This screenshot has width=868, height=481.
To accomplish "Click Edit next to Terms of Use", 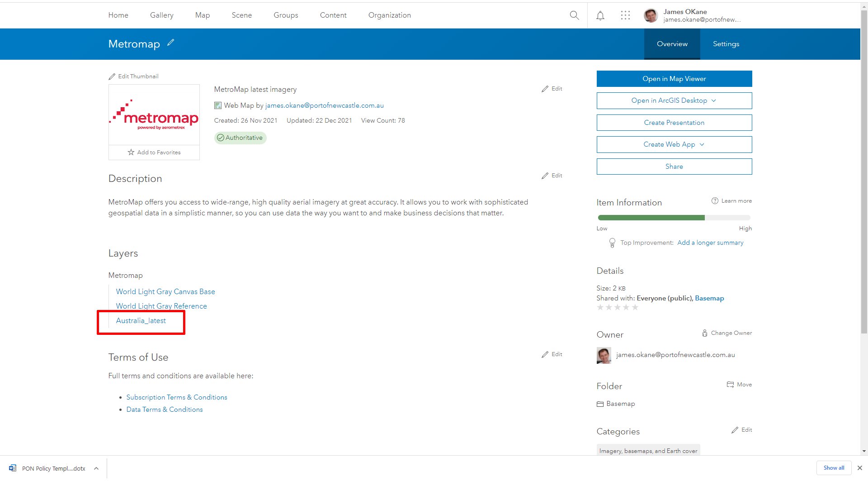I will tap(552, 354).
